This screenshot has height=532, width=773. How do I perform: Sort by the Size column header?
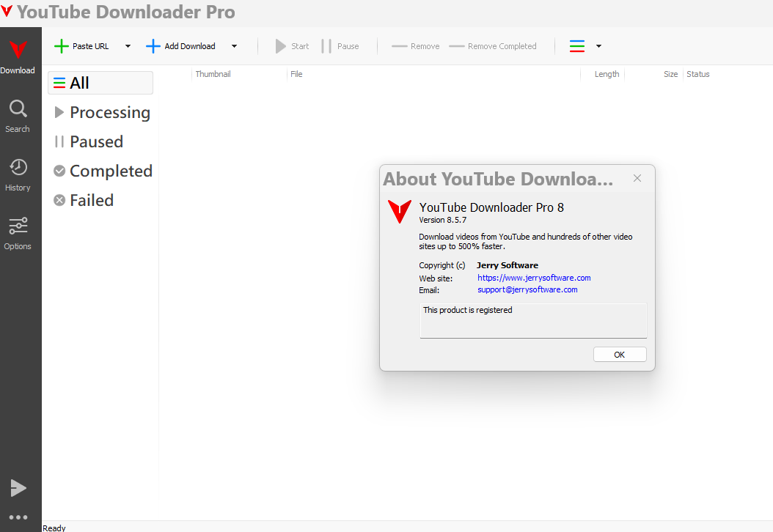654,75
